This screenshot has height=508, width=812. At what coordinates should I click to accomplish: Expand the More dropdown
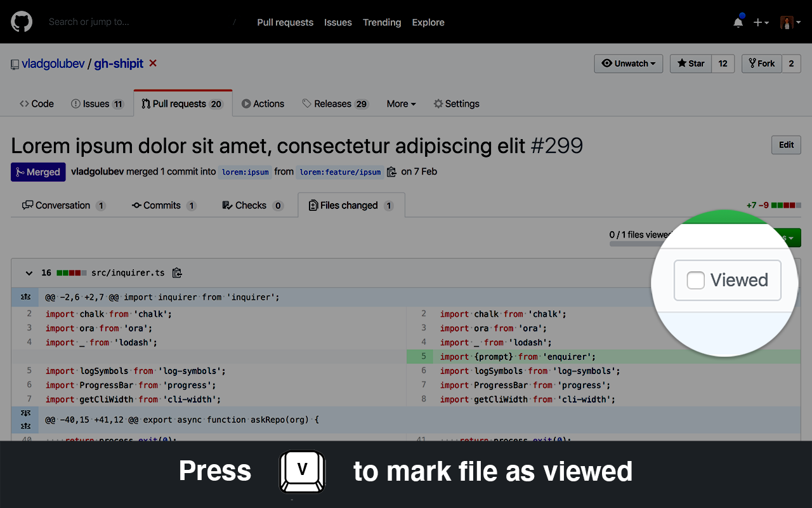click(x=402, y=104)
